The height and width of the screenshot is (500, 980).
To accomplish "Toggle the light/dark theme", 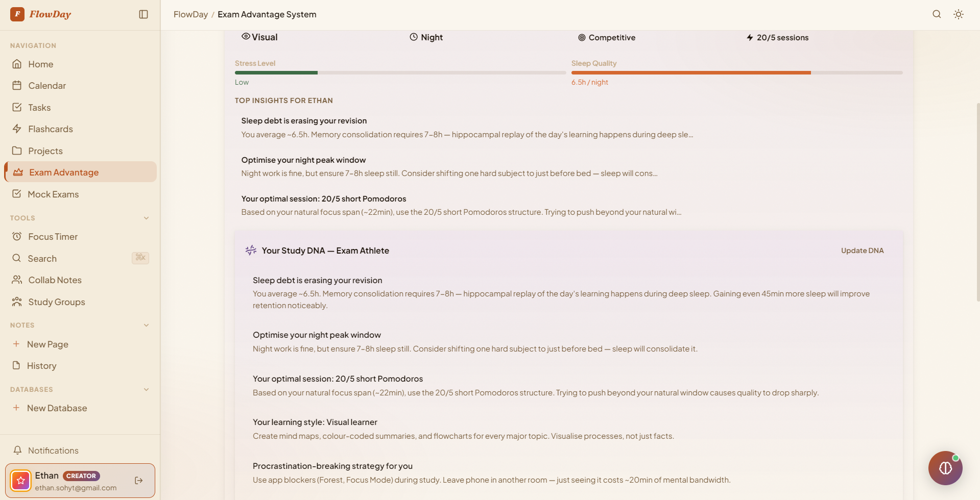I will 959,14.
